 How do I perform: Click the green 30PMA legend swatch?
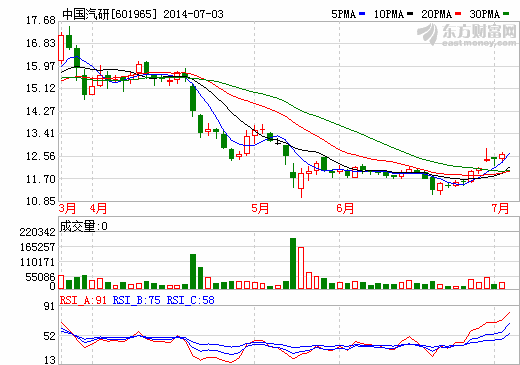tap(506, 14)
